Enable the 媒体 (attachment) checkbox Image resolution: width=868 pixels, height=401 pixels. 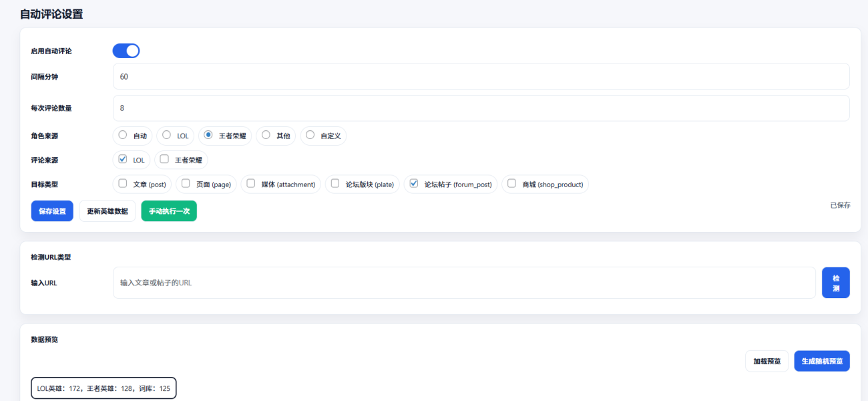(251, 184)
